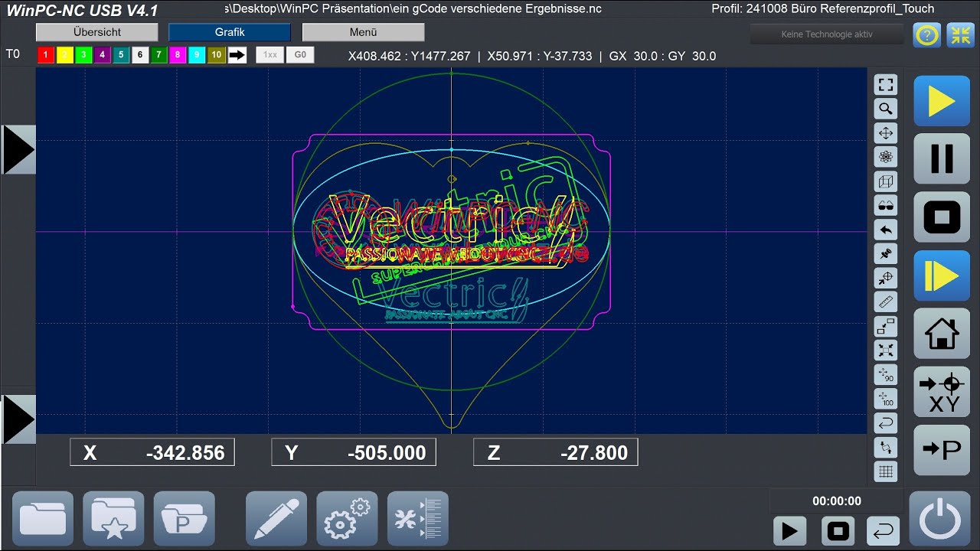Expand the upper left side panel arrow
Image resolution: width=980 pixels, height=551 pixels.
tap(18, 149)
